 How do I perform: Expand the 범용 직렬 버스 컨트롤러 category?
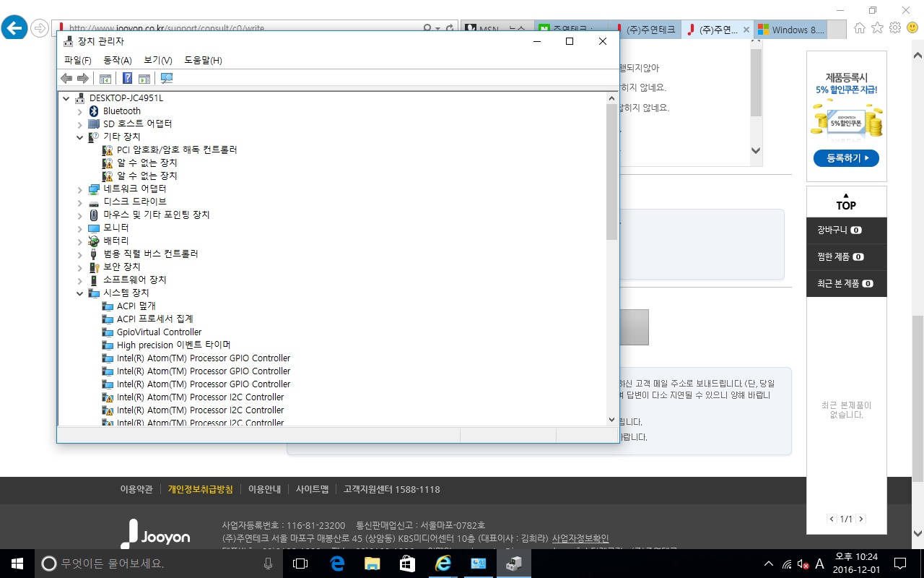80,254
